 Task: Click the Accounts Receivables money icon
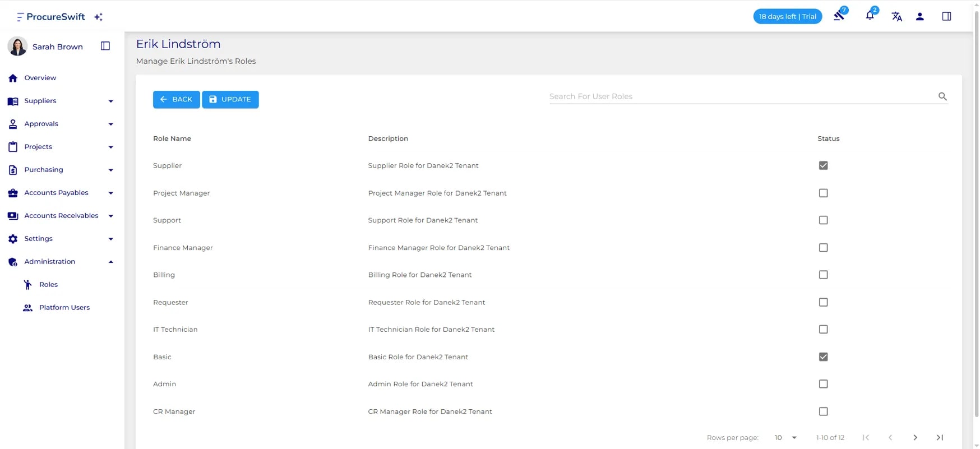coord(13,216)
